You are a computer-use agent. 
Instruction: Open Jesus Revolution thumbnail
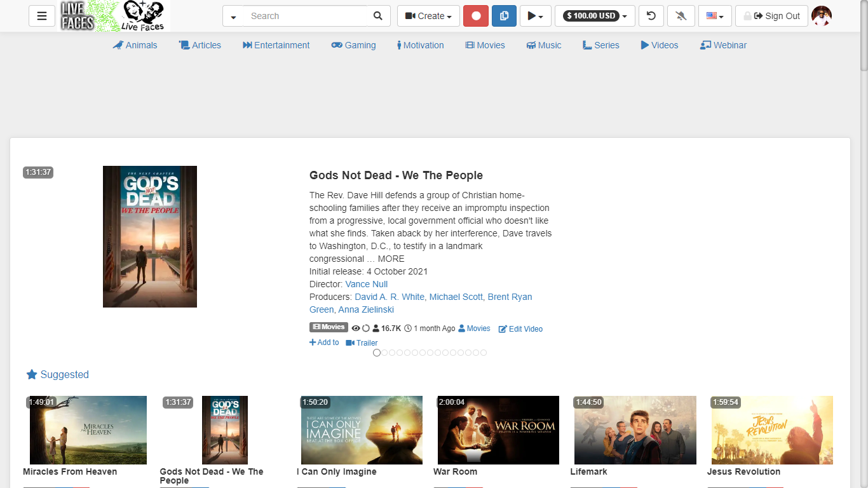(772, 430)
